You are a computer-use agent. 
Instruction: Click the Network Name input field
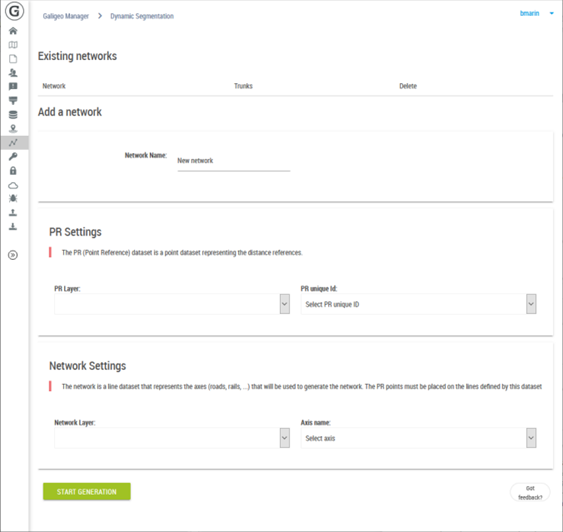click(x=234, y=161)
